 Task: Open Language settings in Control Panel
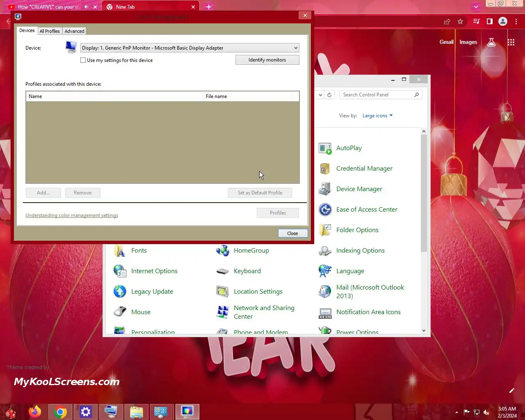[x=342, y=271]
